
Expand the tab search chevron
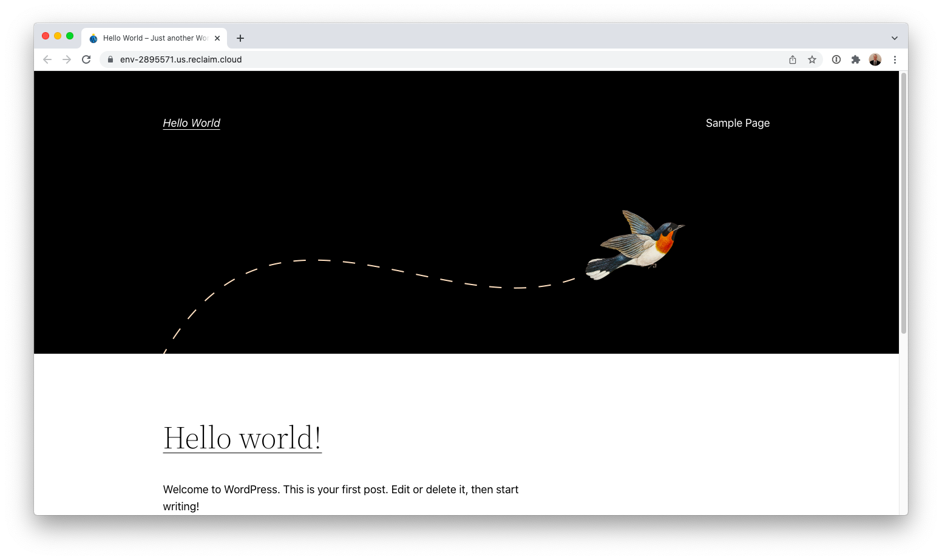pyautogui.click(x=895, y=38)
